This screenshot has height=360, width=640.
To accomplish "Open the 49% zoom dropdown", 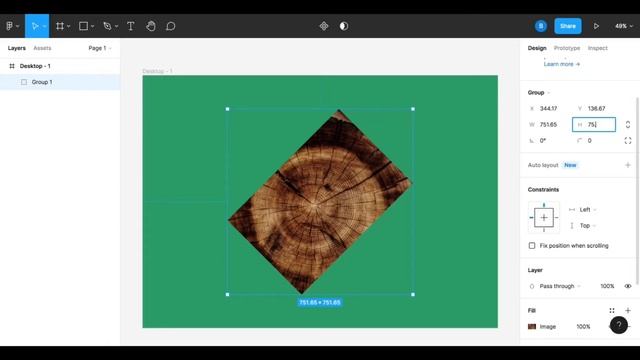I will tap(624, 26).
